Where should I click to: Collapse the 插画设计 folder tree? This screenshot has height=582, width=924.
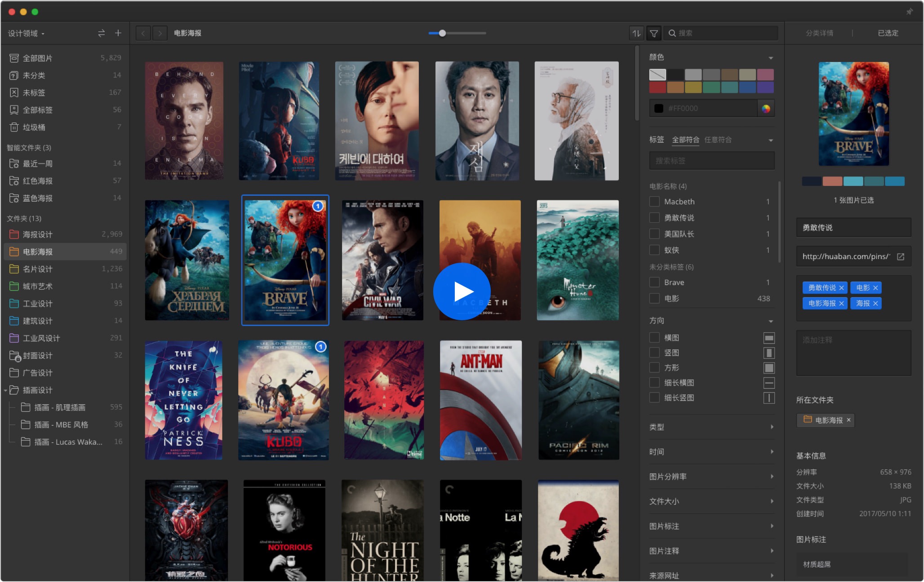point(5,390)
